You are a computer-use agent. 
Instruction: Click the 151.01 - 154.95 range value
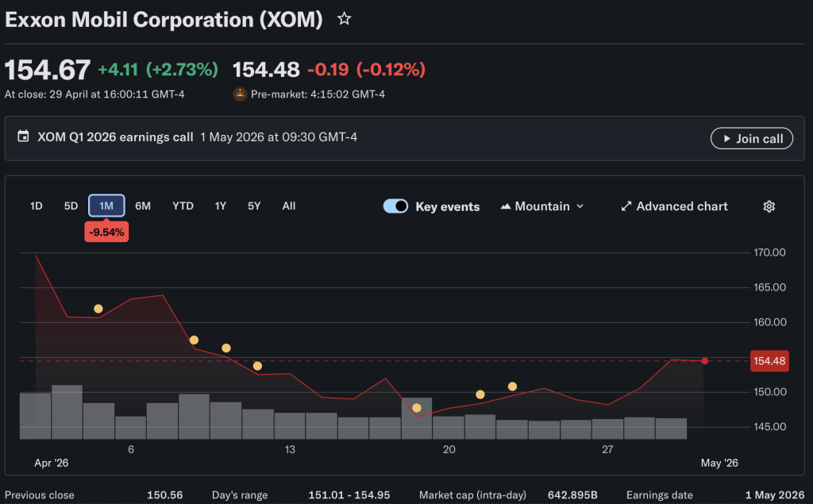(x=349, y=495)
